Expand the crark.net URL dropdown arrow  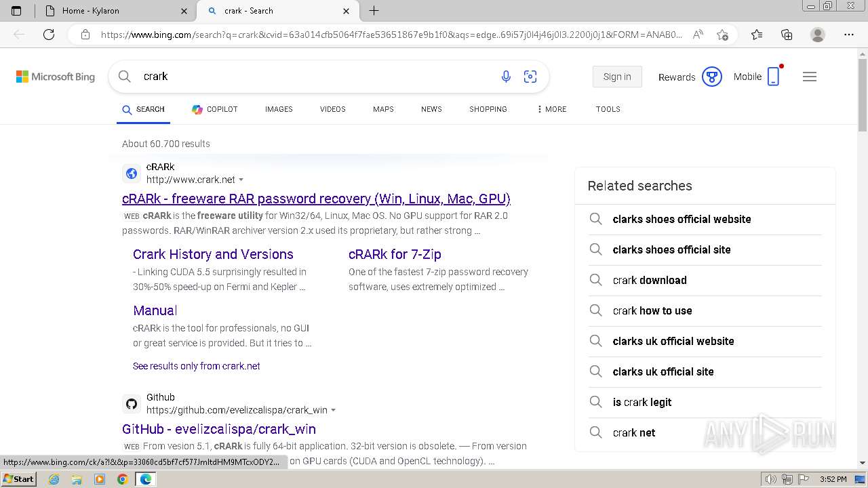coord(241,180)
